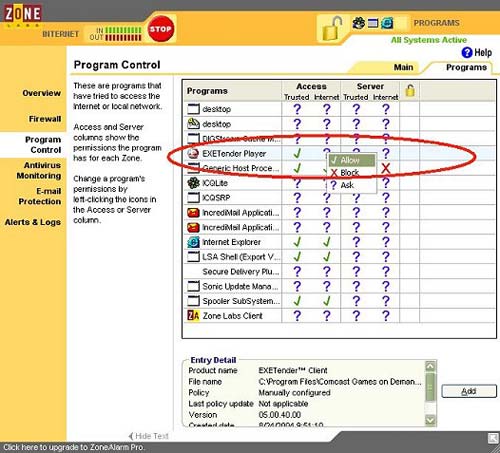Click the ICQ flower icon in top bar
This screenshot has width=500, height=453.
[x=359, y=23]
